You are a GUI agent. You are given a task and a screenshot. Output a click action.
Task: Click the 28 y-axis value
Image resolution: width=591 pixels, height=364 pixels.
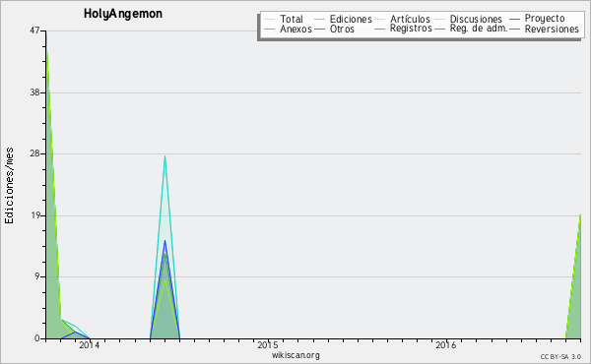34,153
